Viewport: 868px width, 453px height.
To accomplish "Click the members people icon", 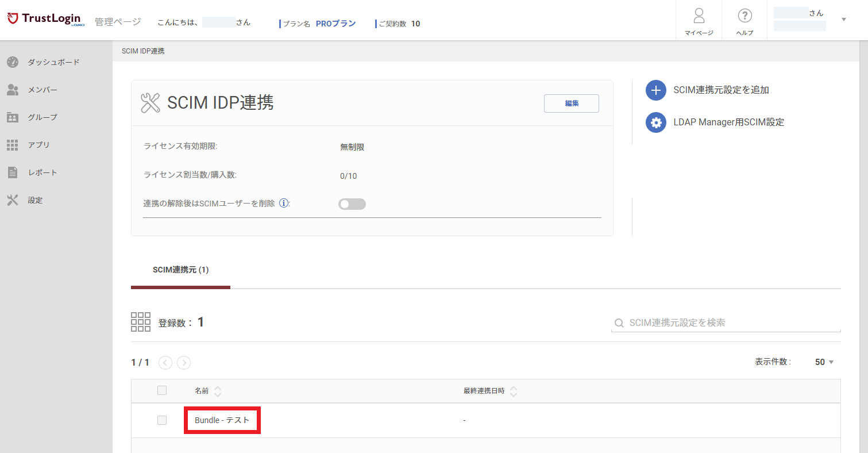I will (x=13, y=90).
